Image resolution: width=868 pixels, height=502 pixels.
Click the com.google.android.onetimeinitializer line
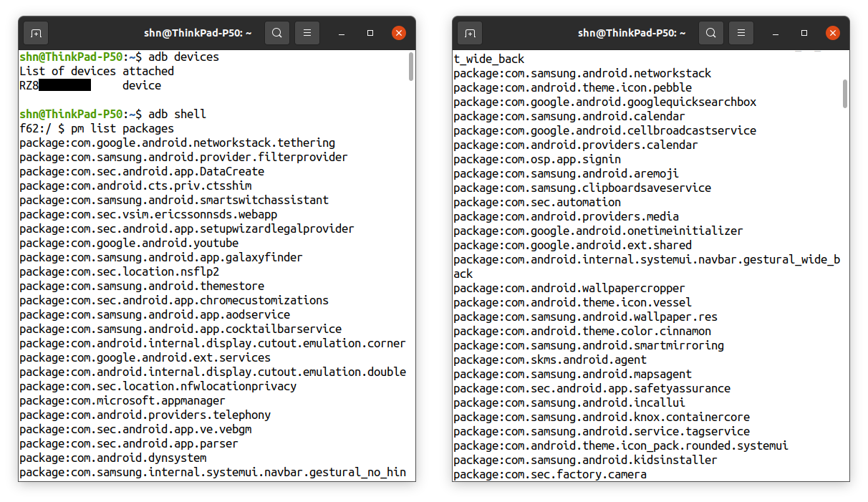599,231
